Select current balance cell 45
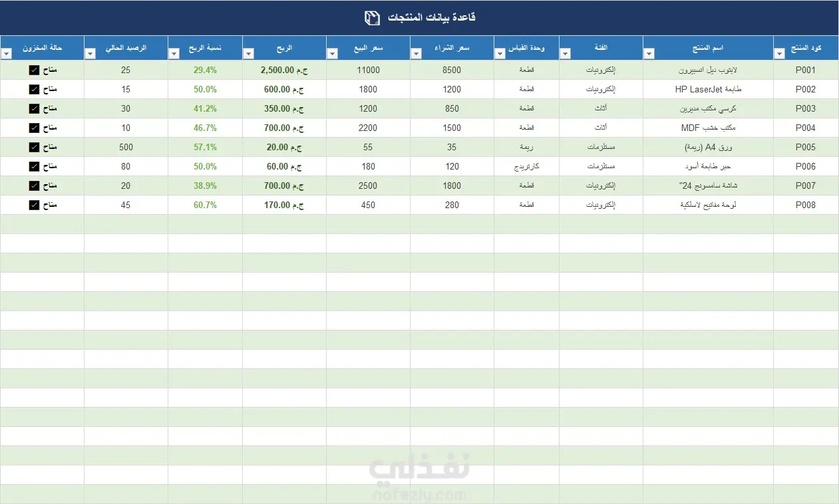The width and height of the screenshot is (839, 504). point(126,205)
